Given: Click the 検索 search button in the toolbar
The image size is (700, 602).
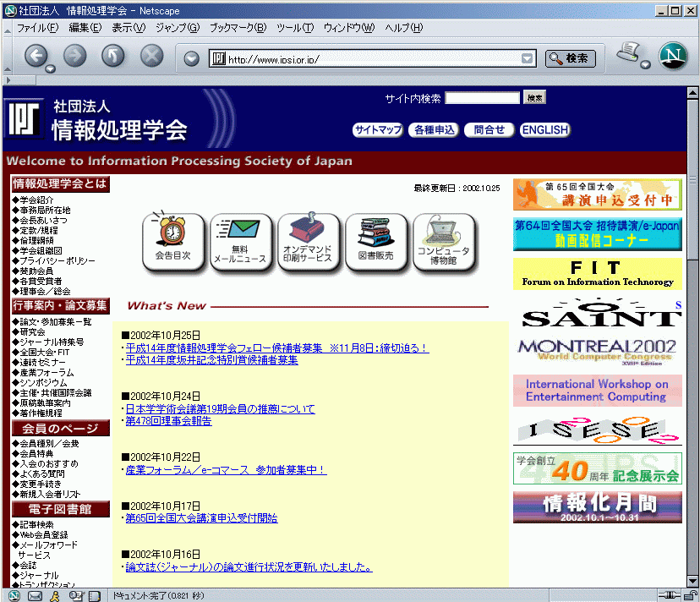Looking at the screenshot, I should [x=570, y=58].
